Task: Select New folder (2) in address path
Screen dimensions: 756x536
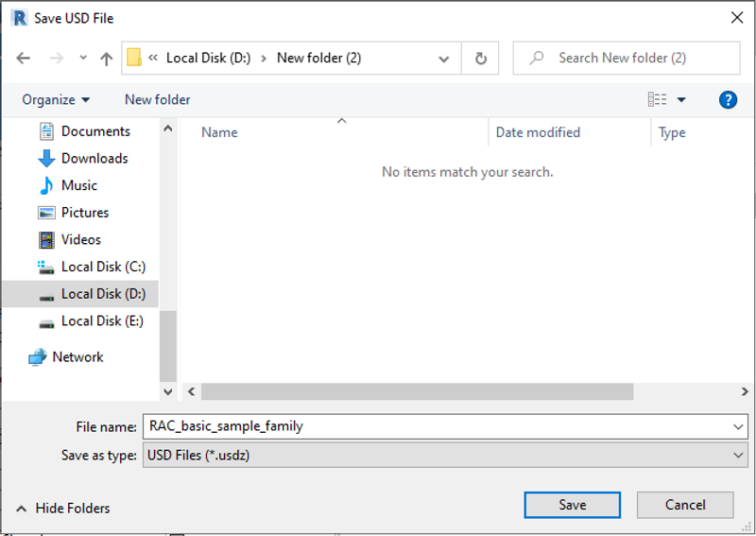Action: pyautogui.click(x=318, y=58)
